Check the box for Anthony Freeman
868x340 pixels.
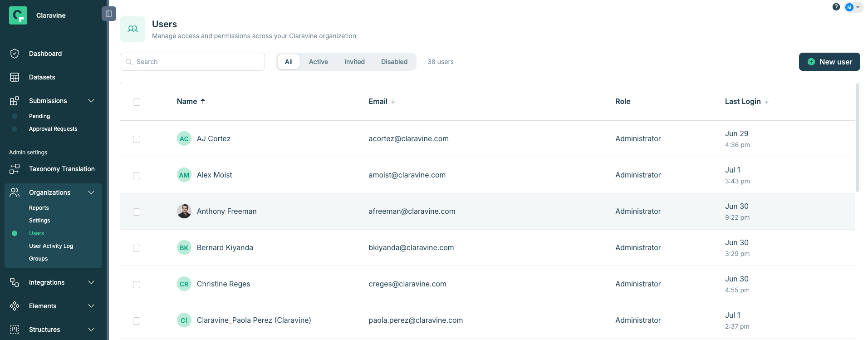point(137,212)
